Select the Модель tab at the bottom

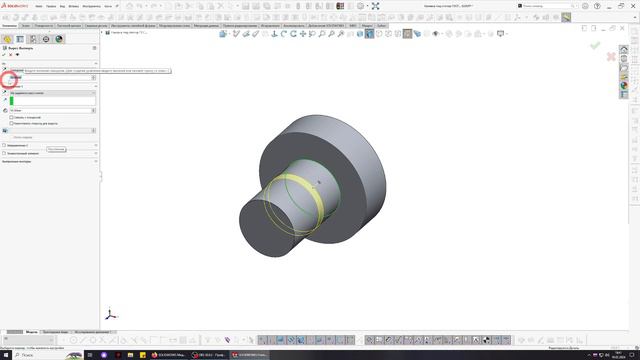click(32, 332)
